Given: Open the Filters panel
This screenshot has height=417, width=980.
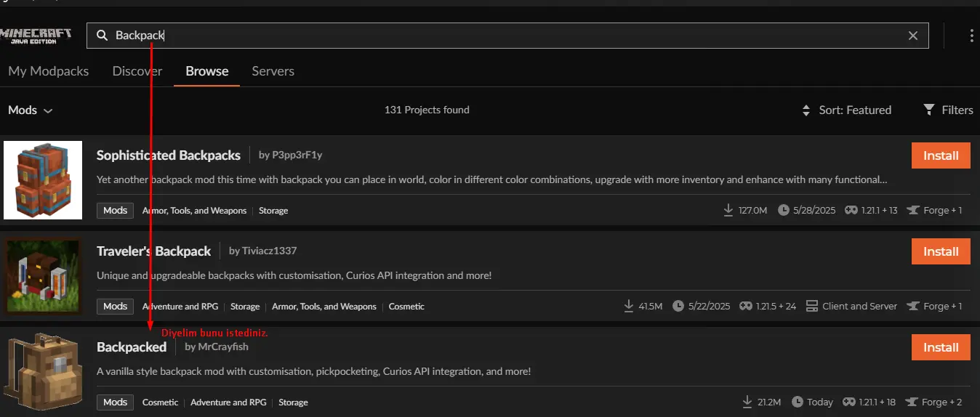Looking at the screenshot, I should [x=948, y=110].
